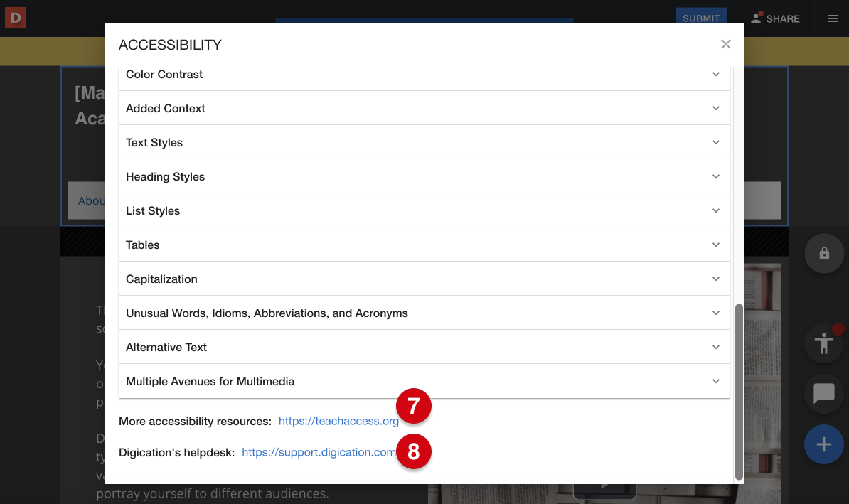Click the lock icon button
Image resolution: width=849 pixels, height=504 pixels.
coord(823,253)
